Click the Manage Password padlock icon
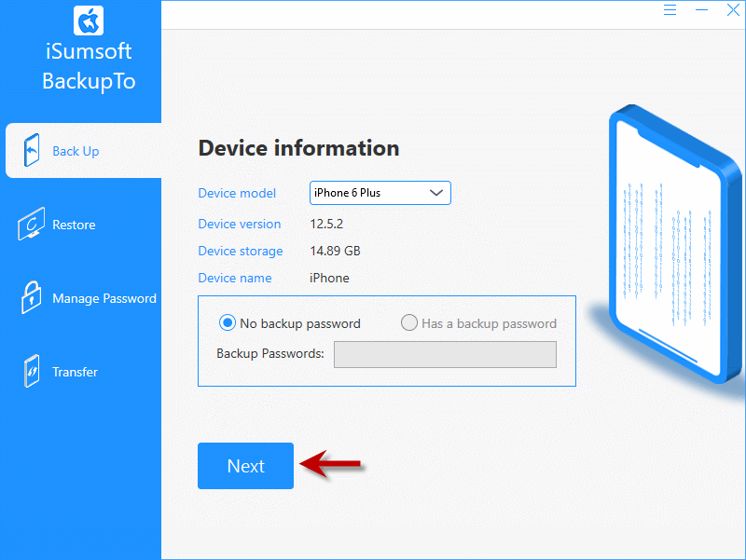Screen dimensions: 746x560 pos(32,297)
